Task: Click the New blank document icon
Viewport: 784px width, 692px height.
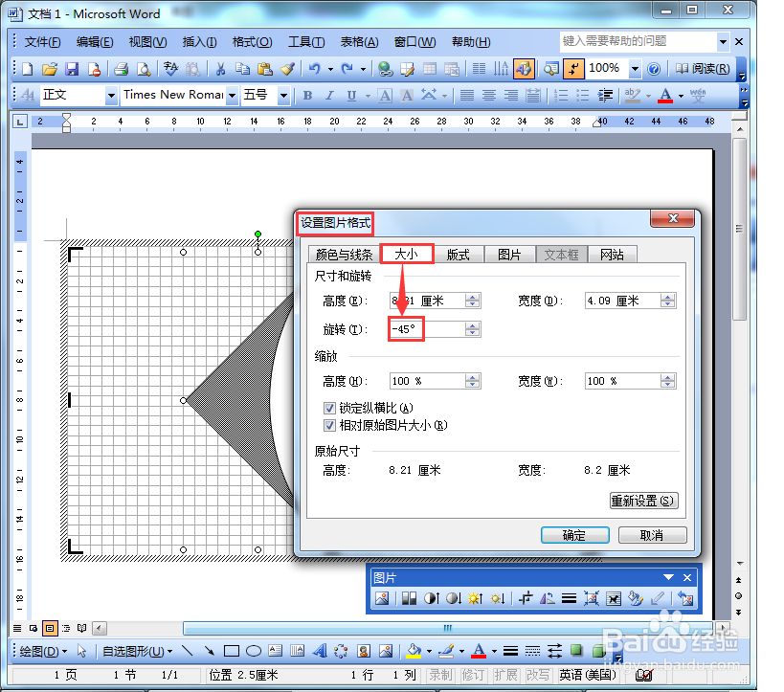Action: 28,69
